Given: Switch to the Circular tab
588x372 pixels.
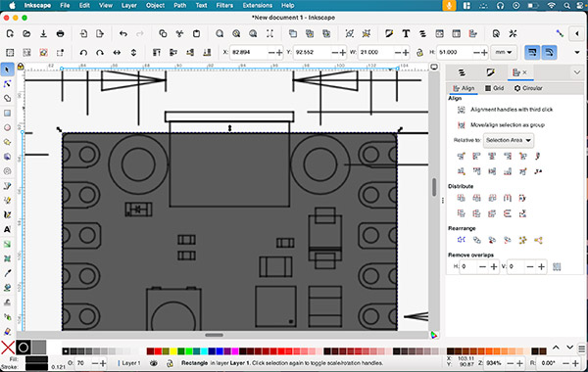Looking at the screenshot, I should pyautogui.click(x=528, y=88).
